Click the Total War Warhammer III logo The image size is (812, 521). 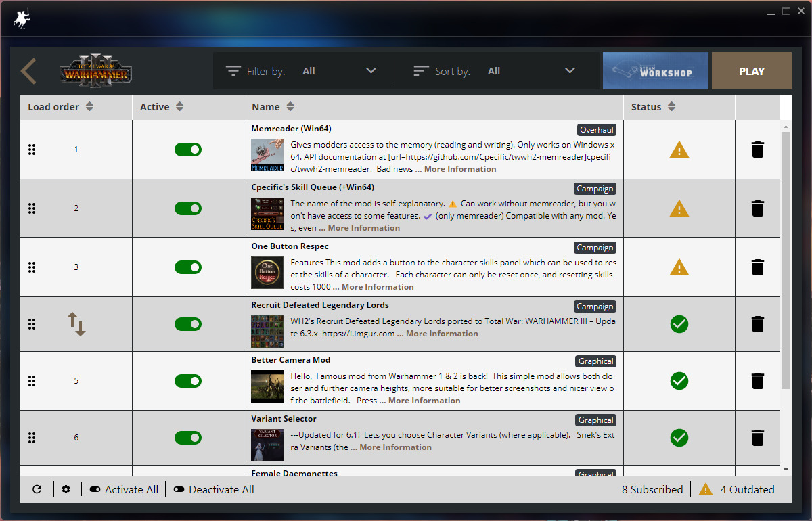tap(95, 72)
